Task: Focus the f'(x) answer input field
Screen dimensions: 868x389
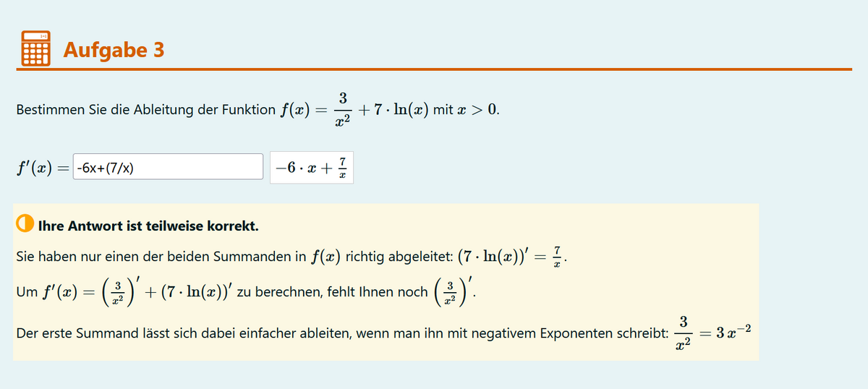Action: tap(168, 167)
